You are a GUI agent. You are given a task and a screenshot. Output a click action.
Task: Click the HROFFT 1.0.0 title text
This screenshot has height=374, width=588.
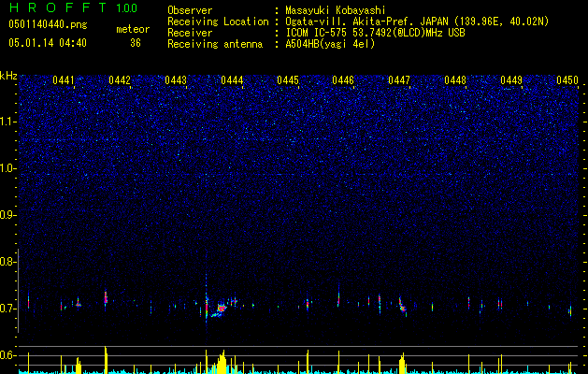[74, 7]
